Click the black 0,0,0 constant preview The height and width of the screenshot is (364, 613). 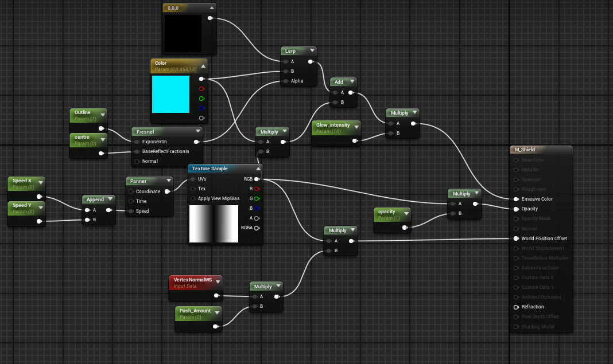pos(183,34)
